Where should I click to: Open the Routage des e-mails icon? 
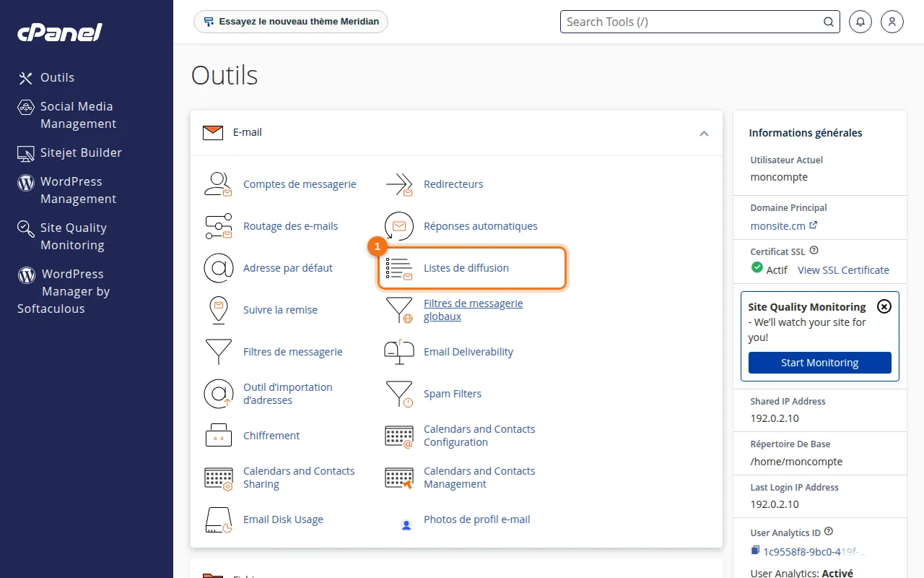tap(218, 226)
